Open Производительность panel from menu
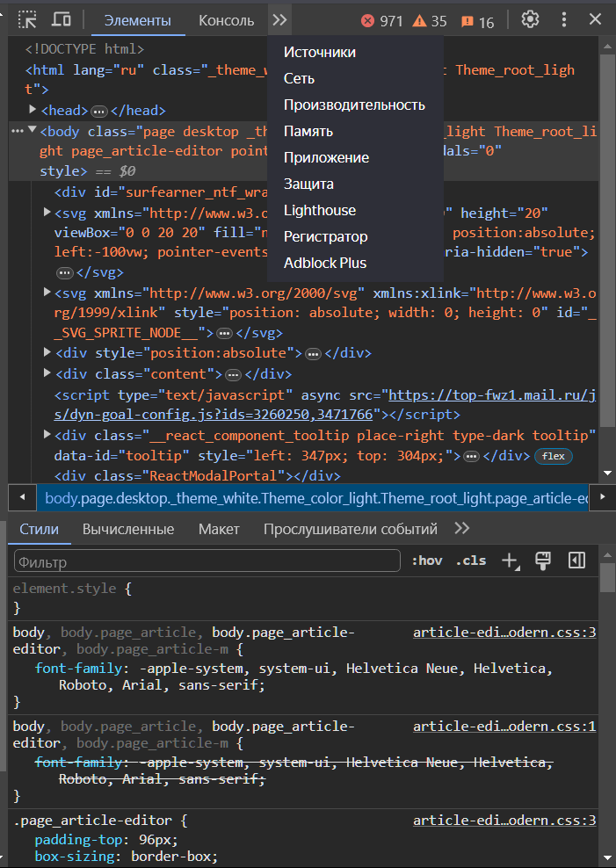The image size is (616, 868). coord(355,105)
